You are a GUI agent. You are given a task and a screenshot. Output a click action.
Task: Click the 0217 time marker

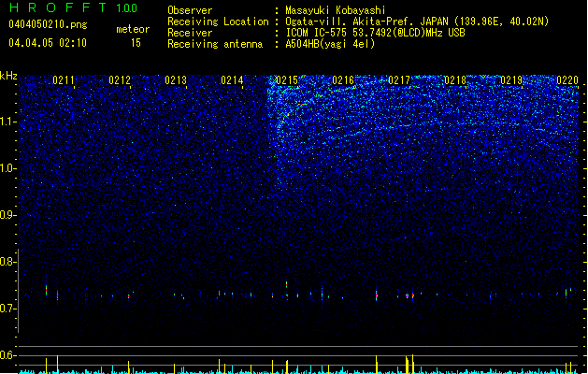tap(399, 80)
